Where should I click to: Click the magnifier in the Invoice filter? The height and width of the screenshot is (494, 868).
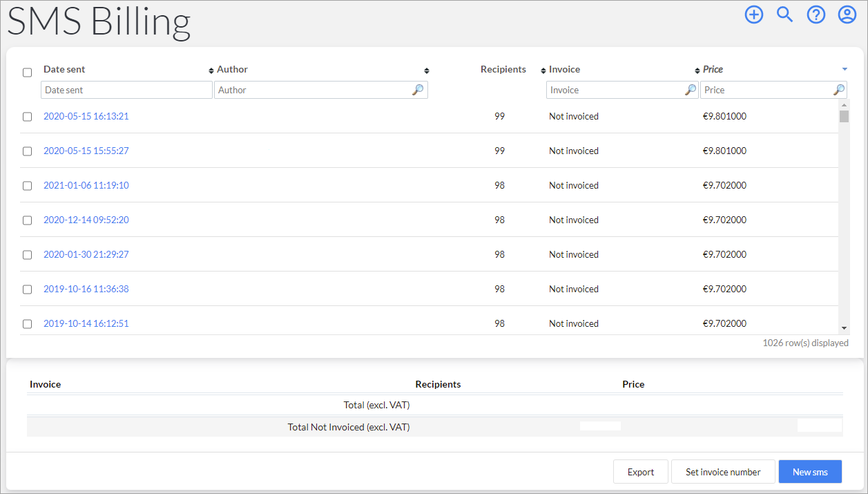pyautogui.click(x=691, y=90)
